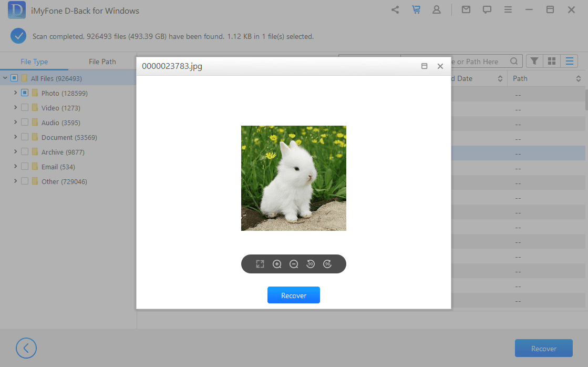Zoom in on the preview image

click(277, 264)
